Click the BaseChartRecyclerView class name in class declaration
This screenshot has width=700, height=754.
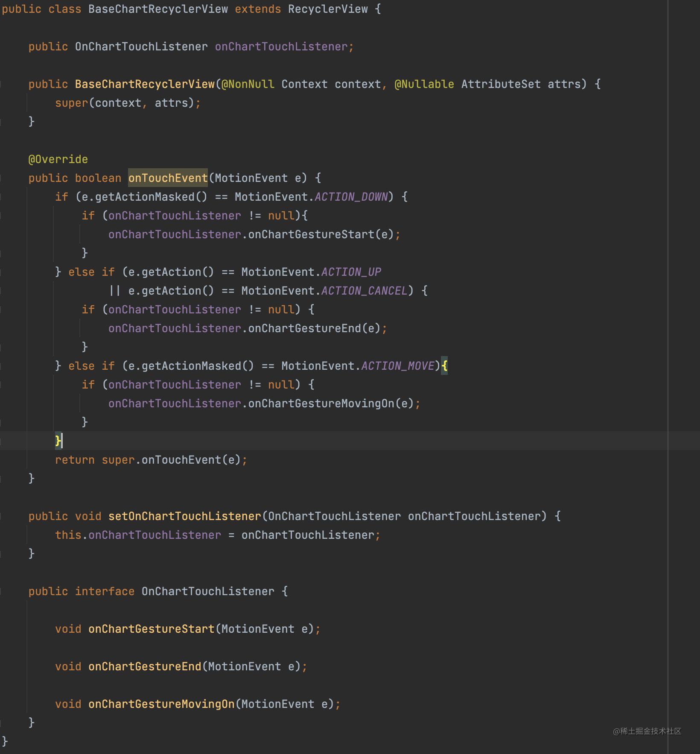pos(158,9)
